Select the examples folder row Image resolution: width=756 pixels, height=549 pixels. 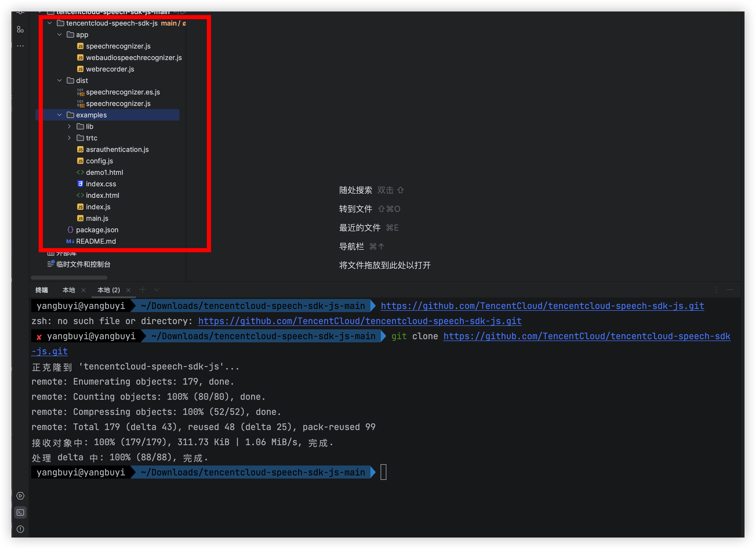[x=107, y=115]
